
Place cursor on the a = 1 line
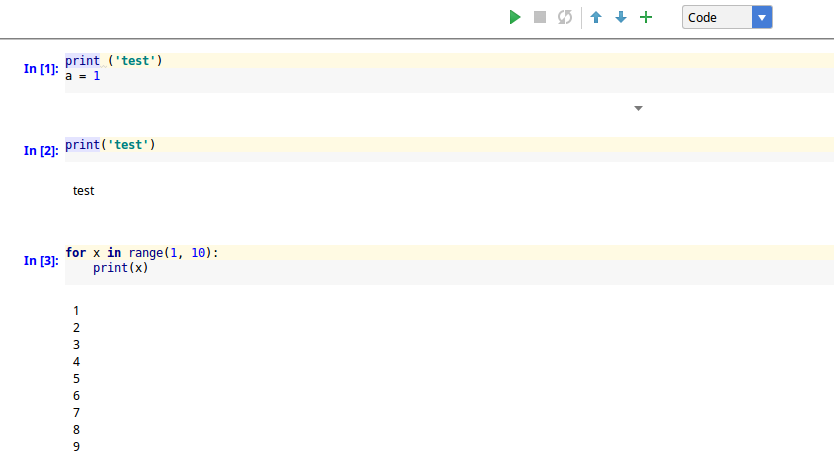click(x=82, y=76)
